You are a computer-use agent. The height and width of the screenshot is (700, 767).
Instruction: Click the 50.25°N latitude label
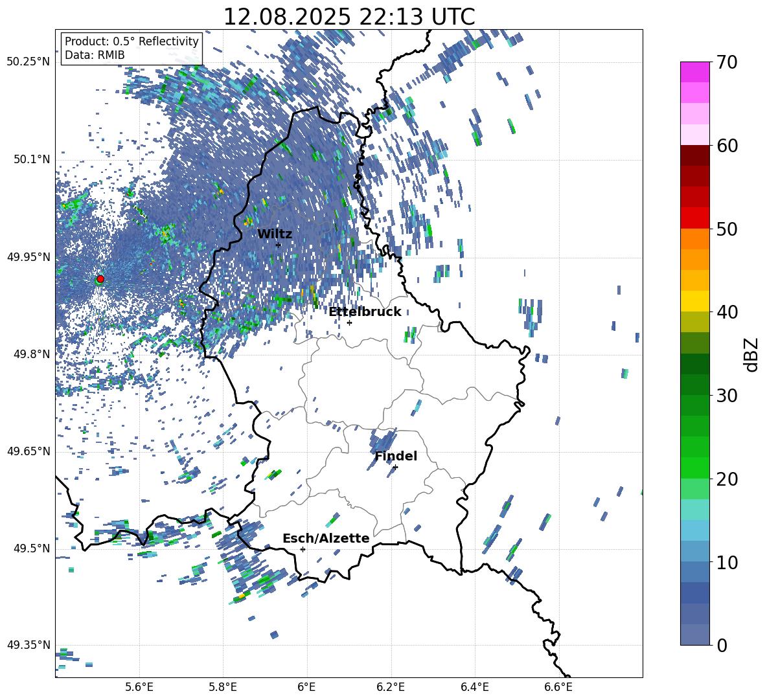point(29,62)
